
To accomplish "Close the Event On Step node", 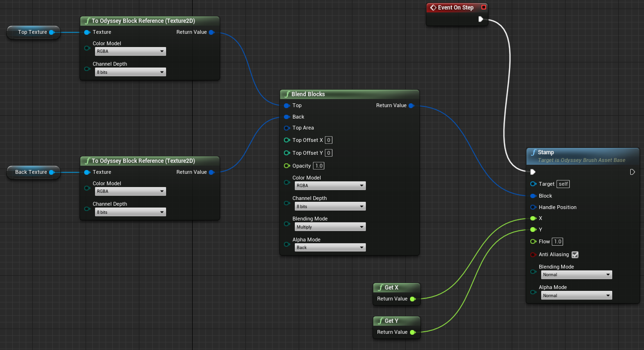I will (484, 7).
